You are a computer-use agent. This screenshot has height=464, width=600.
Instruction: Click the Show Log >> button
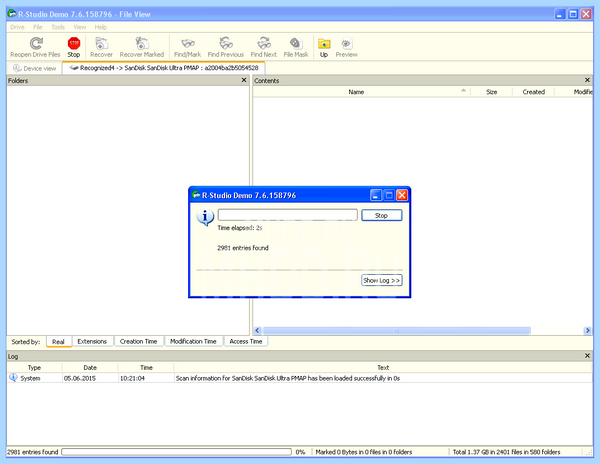click(382, 280)
